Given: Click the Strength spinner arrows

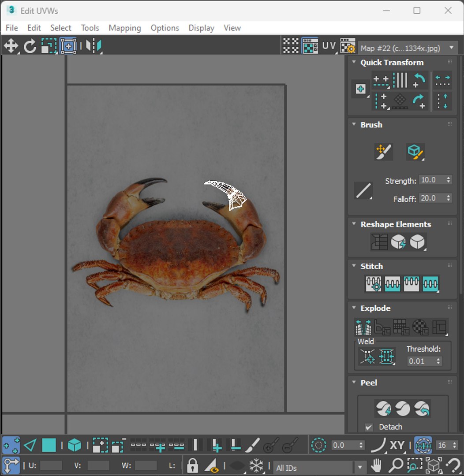Looking at the screenshot, I should 449,180.
